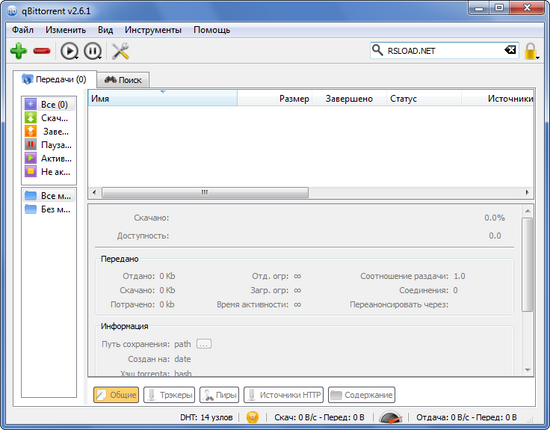
Task: Click the torrent list horizontal scrollbar thumb
Action: tap(205, 192)
